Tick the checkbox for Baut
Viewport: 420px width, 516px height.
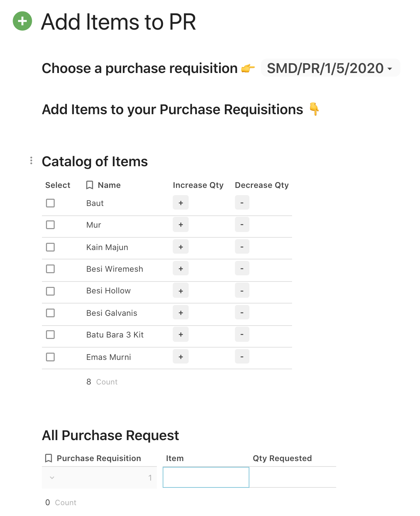[x=51, y=203]
